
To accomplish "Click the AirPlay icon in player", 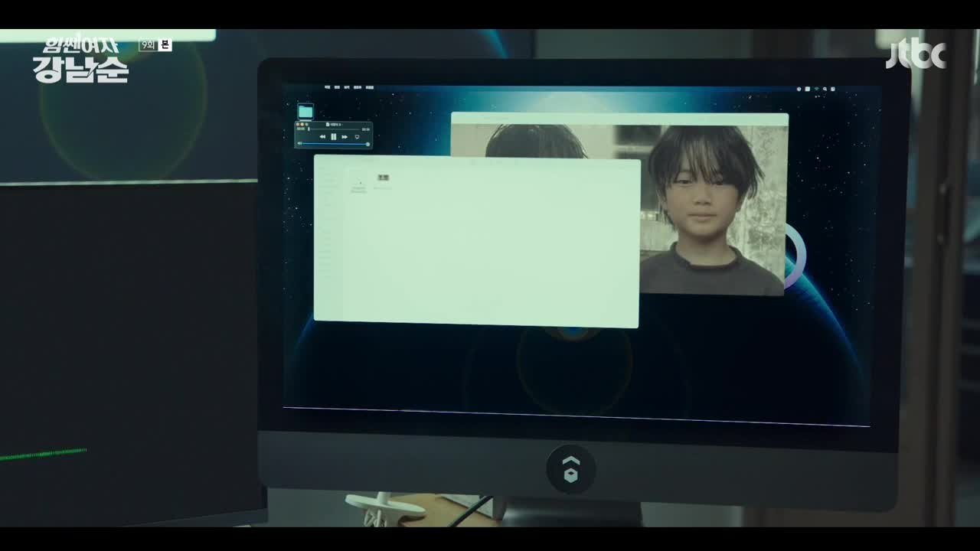I will tap(357, 136).
